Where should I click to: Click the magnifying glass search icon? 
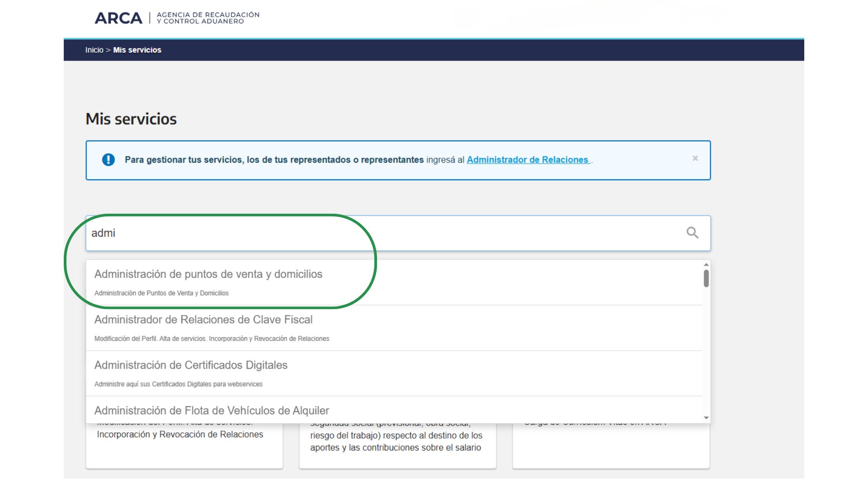tap(692, 233)
